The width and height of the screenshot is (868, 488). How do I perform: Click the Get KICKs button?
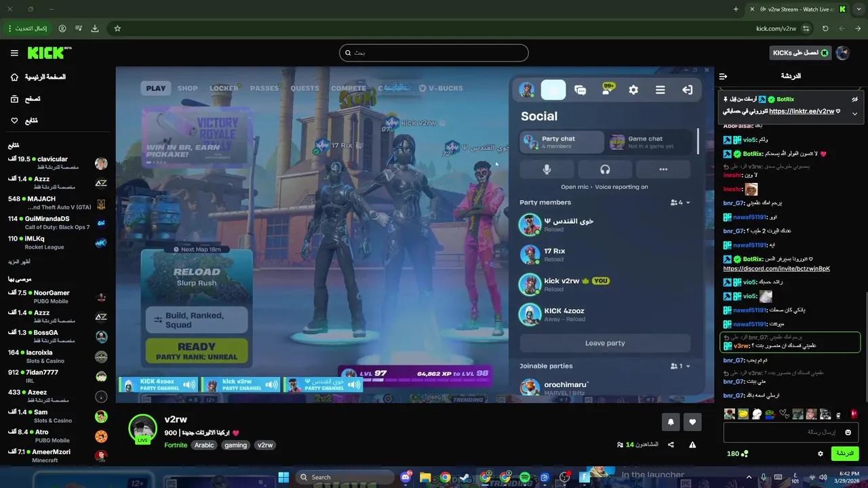(x=801, y=53)
